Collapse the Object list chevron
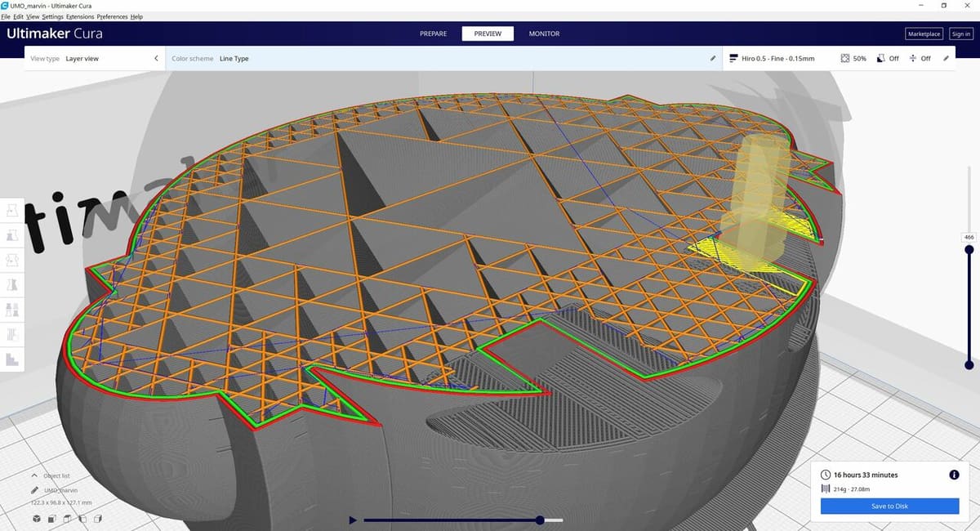The width and height of the screenshot is (980, 531). (x=34, y=475)
